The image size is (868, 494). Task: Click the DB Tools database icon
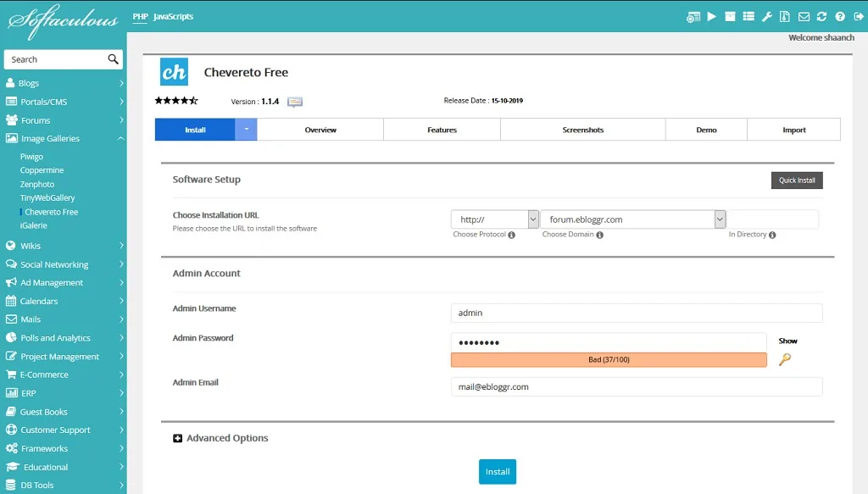[x=10, y=486]
